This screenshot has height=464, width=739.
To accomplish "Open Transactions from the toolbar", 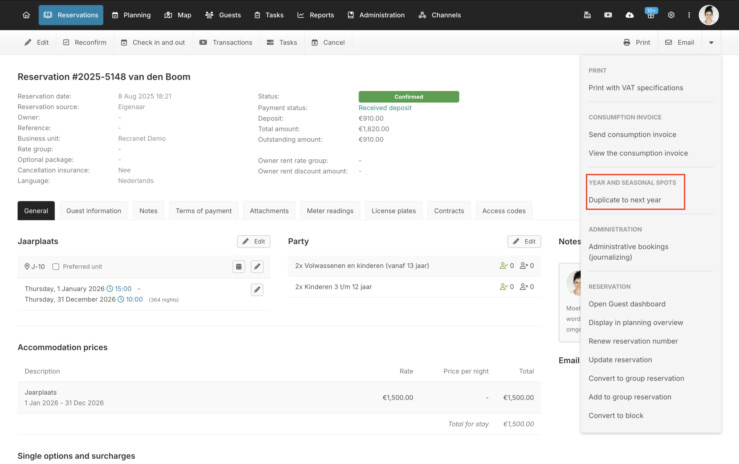I will point(225,42).
